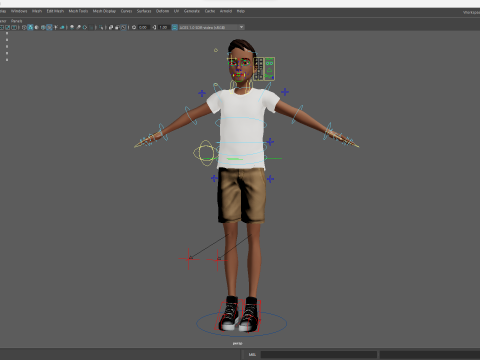The height and width of the screenshot is (360, 480).
Task: Toggle X-ray joints display
Action: coord(123,27)
